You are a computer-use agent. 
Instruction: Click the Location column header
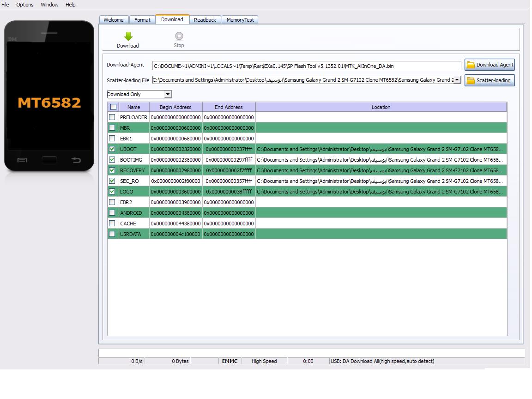381,107
